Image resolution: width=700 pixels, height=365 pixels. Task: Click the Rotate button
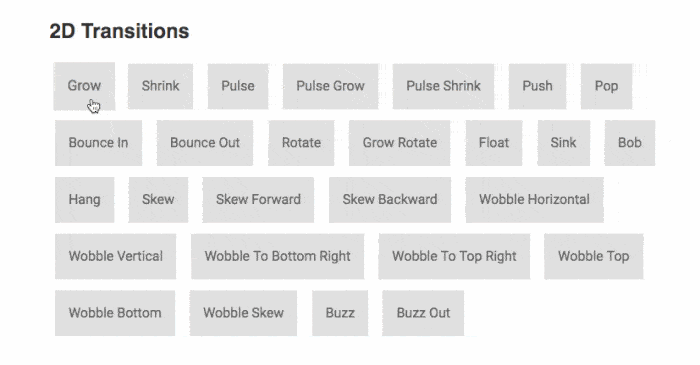pyautogui.click(x=301, y=143)
